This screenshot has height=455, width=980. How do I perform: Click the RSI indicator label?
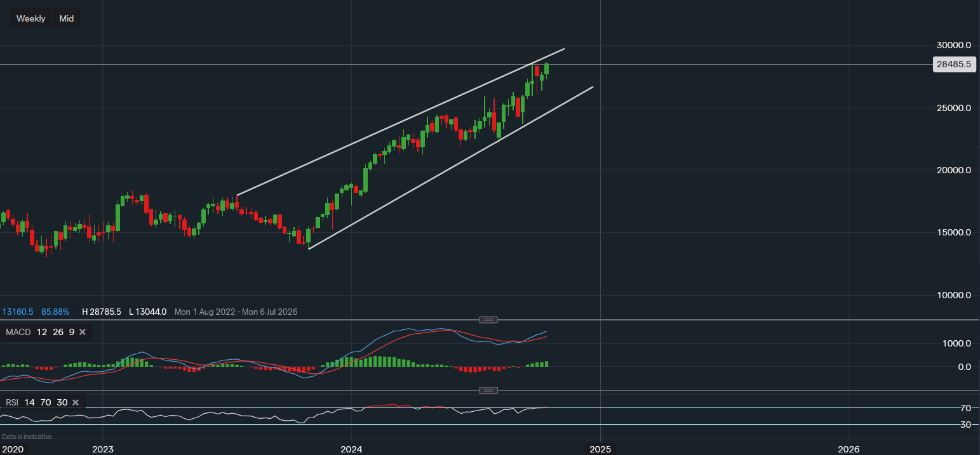pyautogui.click(x=13, y=402)
